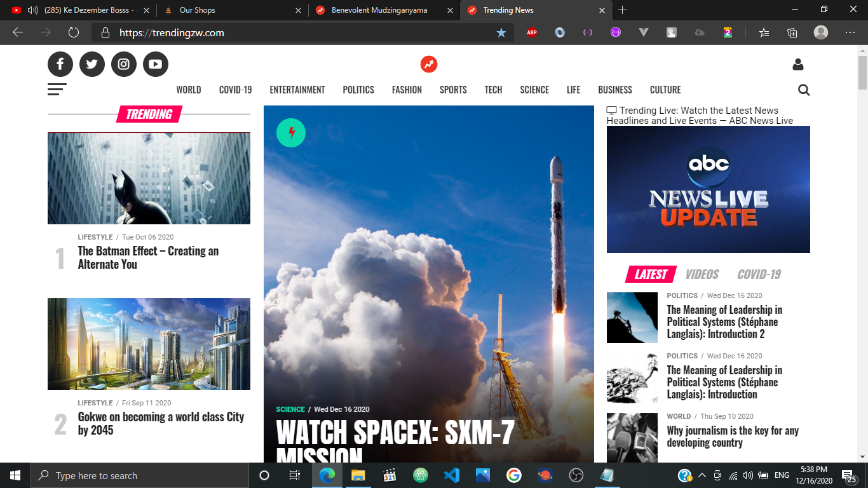Image resolution: width=868 pixels, height=488 pixels.
Task: Switch to the Ke Dezember Bosss YouTube tab
Action: [x=79, y=10]
